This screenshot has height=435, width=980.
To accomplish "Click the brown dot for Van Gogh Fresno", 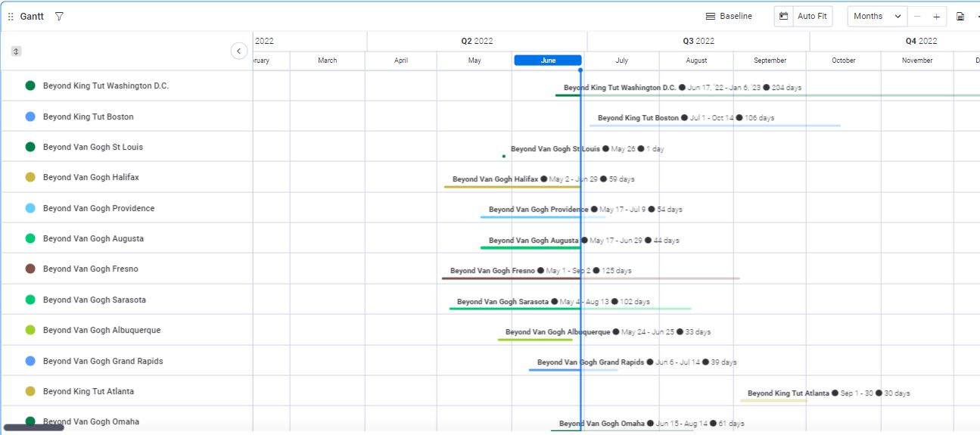I will click(x=30, y=269).
